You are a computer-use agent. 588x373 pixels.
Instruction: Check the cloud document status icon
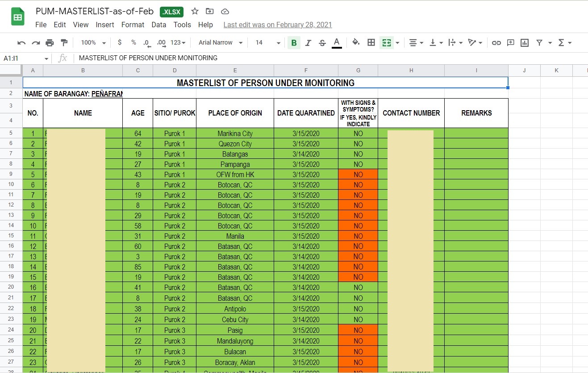click(x=225, y=12)
